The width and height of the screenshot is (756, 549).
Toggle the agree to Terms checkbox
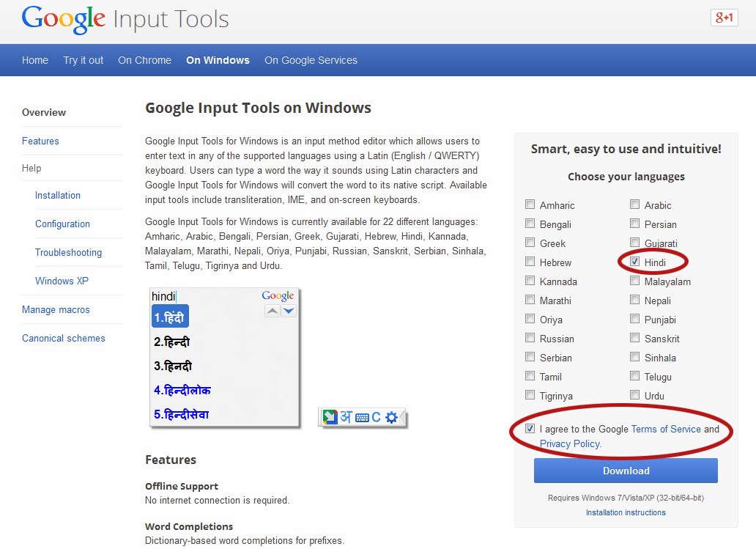pos(530,428)
